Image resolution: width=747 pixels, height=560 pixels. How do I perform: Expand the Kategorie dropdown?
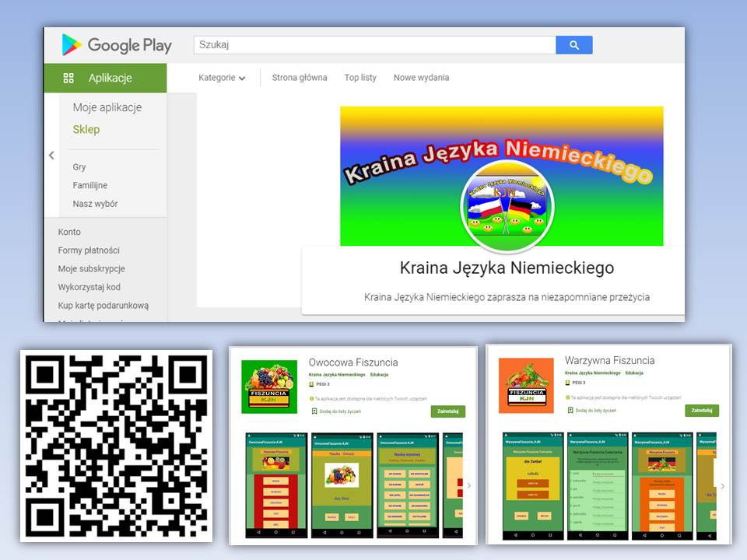[x=222, y=78]
